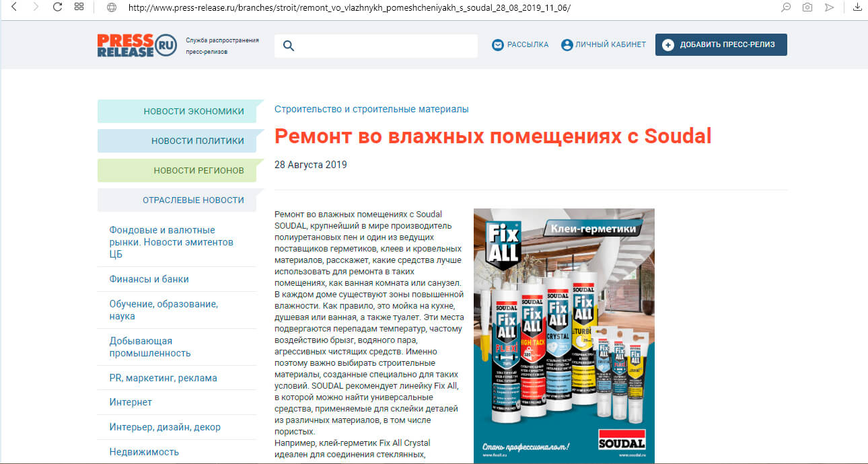The height and width of the screenshot is (464, 868).
Task: Click the send arrow icon in address bar
Action: click(830, 7)
